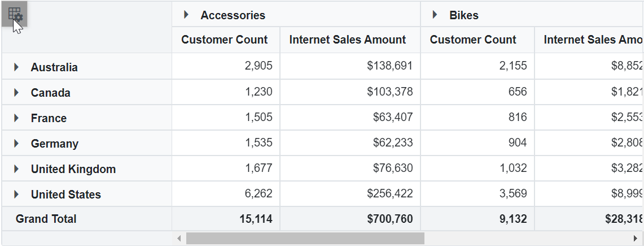Click Australia's Accessories sales cell $138,691

[389, 66]
